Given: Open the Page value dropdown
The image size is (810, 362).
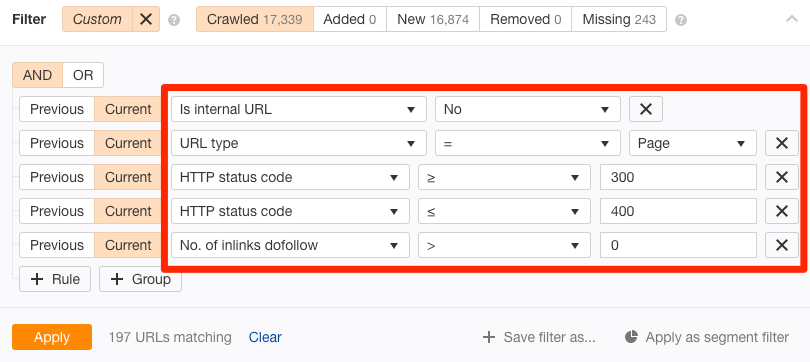Looking at the screenshot, I should coord(693,143).
